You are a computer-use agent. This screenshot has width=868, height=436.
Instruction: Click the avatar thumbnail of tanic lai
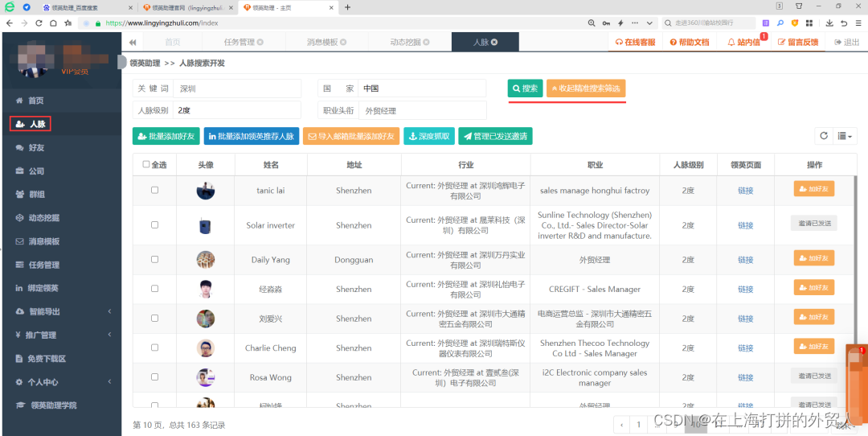(x=206, y=191)
